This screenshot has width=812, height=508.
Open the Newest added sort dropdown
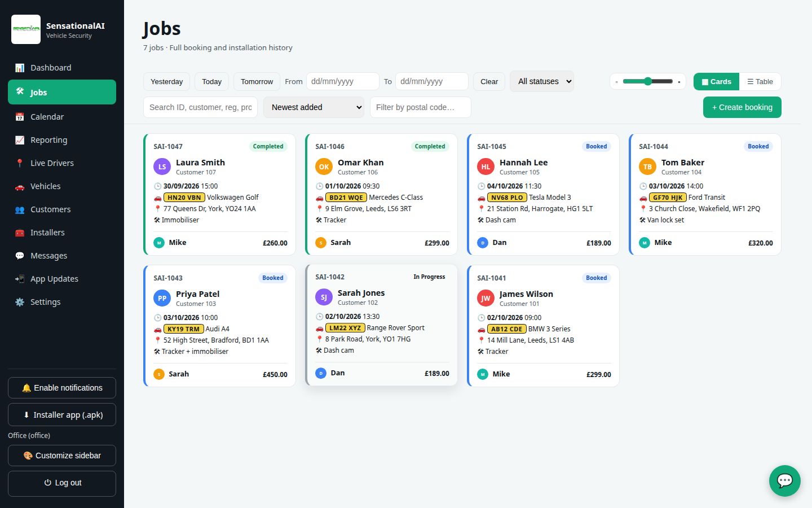(x=314, y=107)
